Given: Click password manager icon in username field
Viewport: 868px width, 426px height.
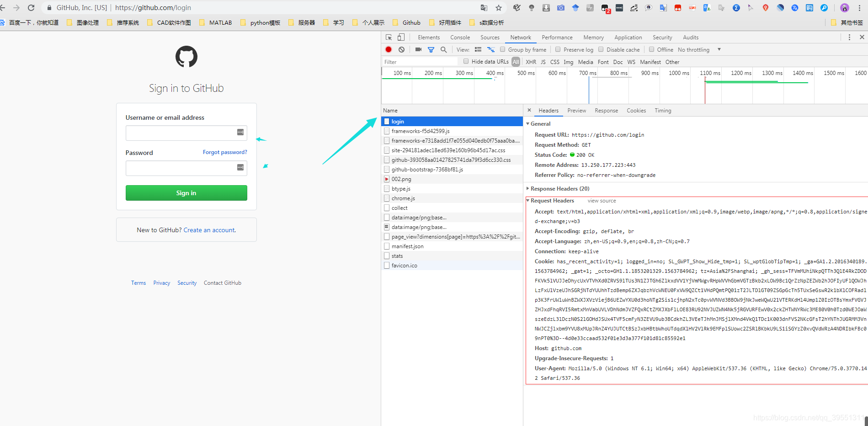Looking at the screenshot, I should tap(240, 132).
